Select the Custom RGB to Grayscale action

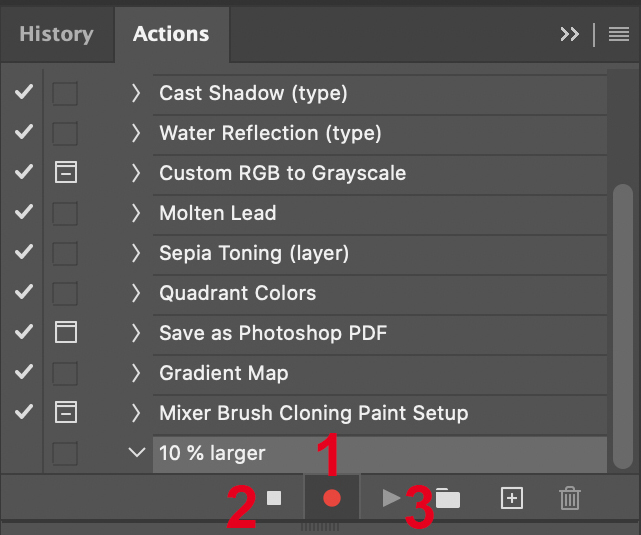pyautogui.click(x=282, y=173)
